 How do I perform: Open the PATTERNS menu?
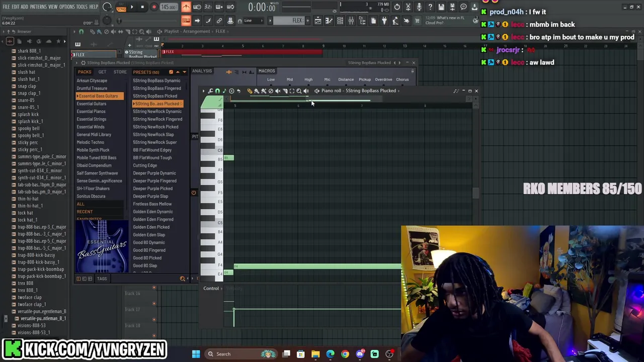38,7
